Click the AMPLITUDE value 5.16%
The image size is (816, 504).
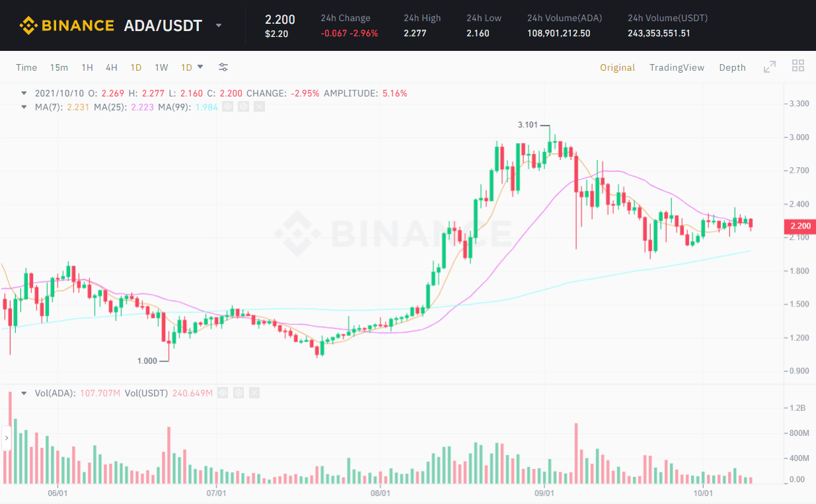click(x=394, y=93)
